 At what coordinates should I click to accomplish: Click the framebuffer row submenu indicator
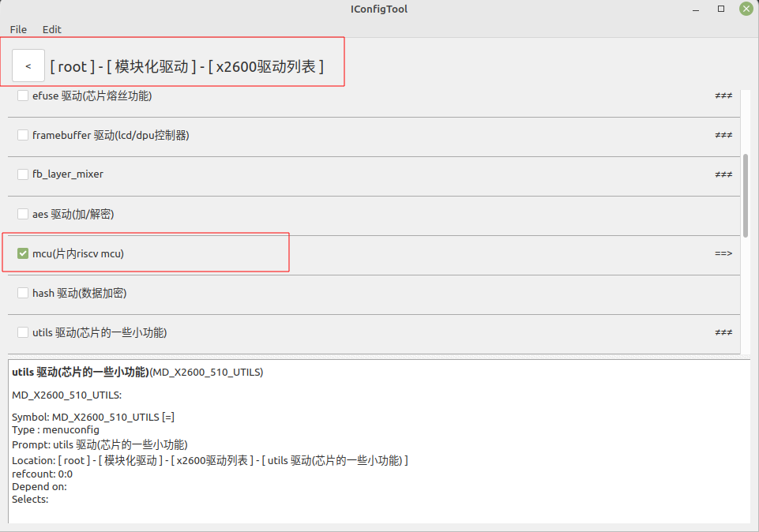[723, 135]
